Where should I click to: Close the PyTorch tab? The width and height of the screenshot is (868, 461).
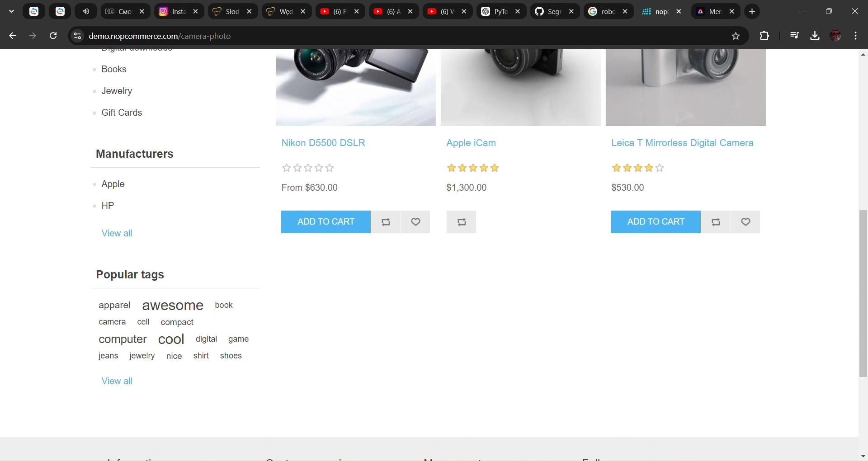(x=518, y=12)
